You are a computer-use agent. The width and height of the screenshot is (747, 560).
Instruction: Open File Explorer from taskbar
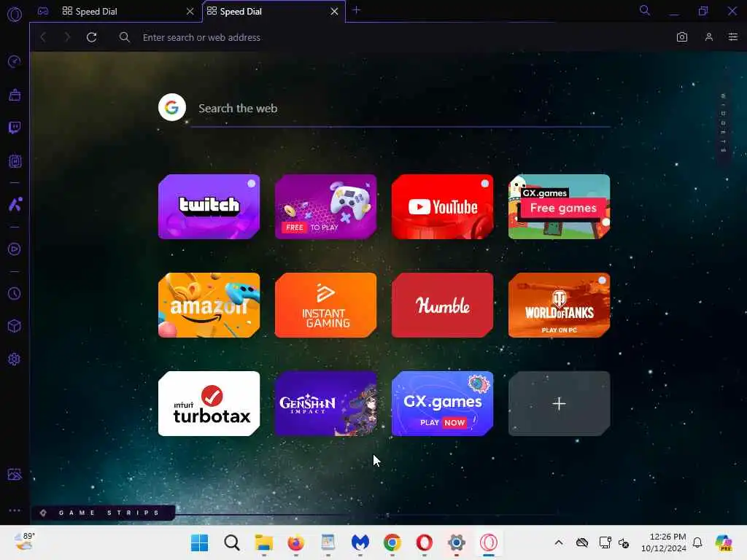pyautogui.click(x=263, y=542)
